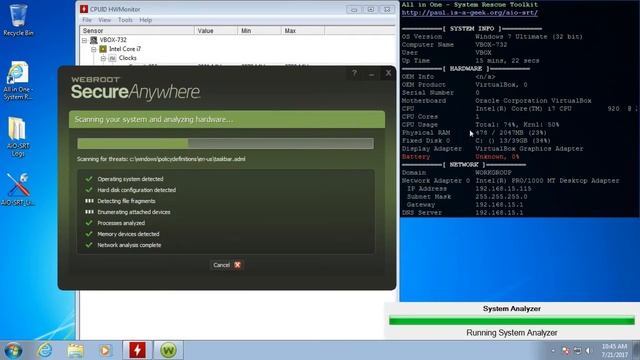Screen dimensions: 640x360
Task: Click the taskbar clock showing 10:45 AM
Action: pos(614,351)
